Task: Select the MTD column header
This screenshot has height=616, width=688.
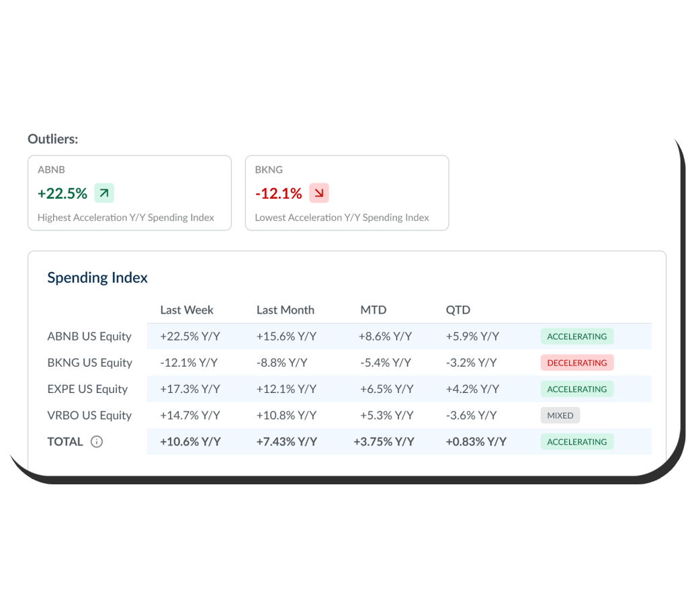Action: click(374, 310)
